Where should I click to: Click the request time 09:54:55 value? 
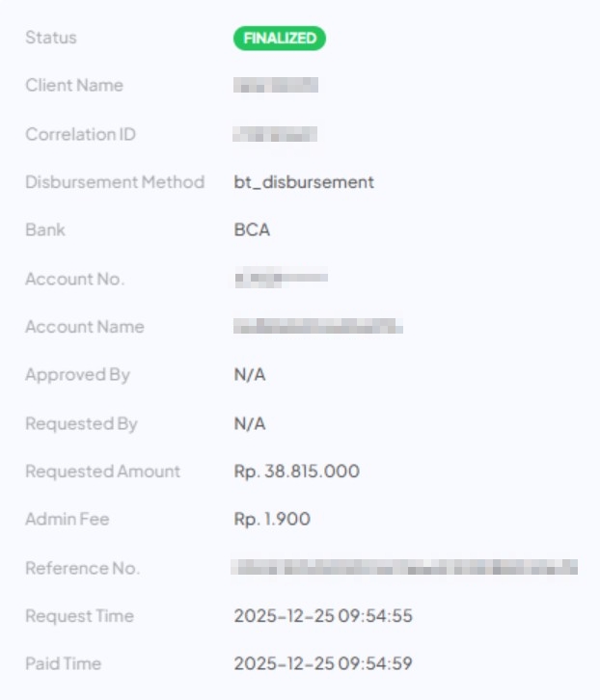pos(323,616)
